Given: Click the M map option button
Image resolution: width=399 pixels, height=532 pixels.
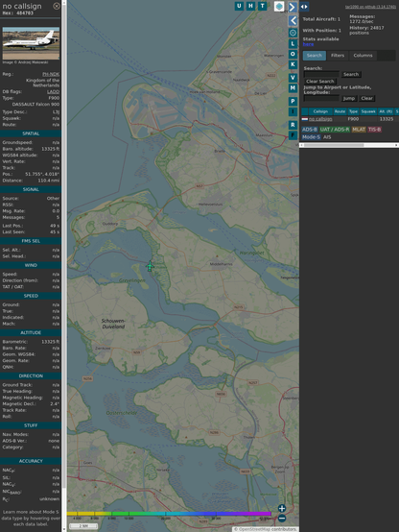Looking at the screenshot, I should coord(293,88).
